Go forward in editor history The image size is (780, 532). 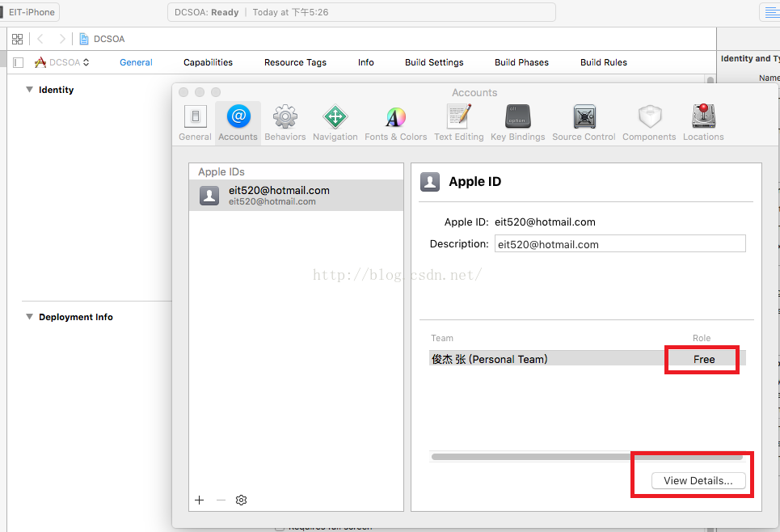coord(61,39)
